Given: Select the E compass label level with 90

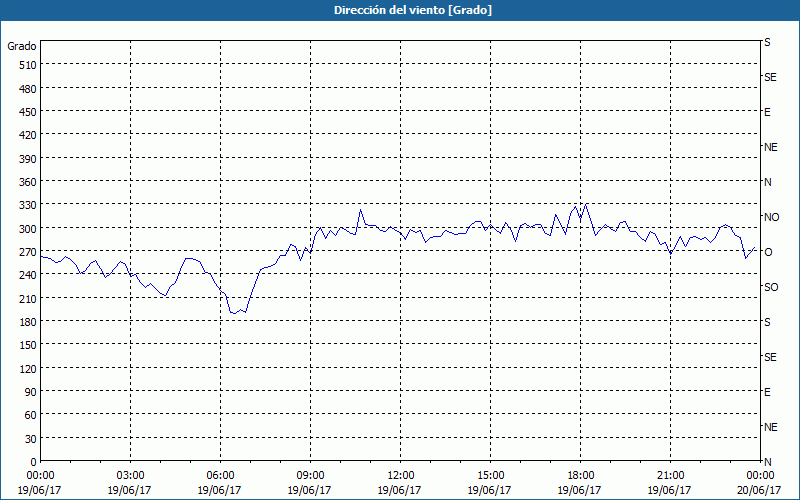Looking at the screenshot, I should point(767,392).
